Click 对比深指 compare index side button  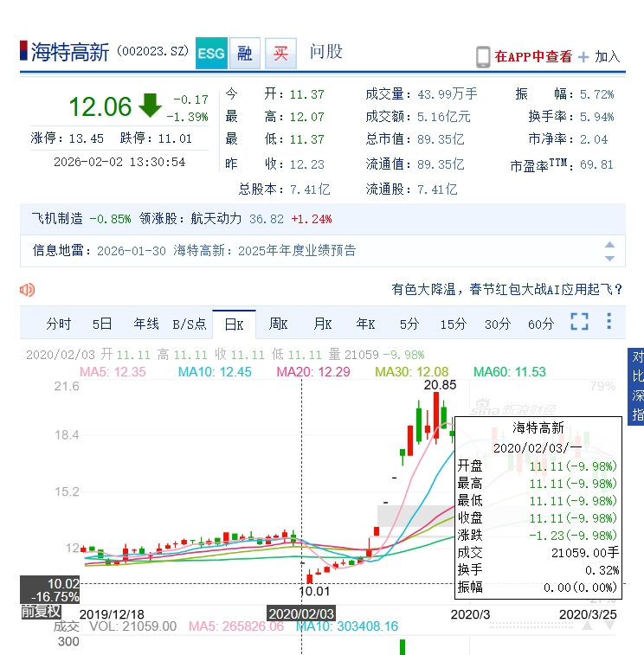pos(637,387)
